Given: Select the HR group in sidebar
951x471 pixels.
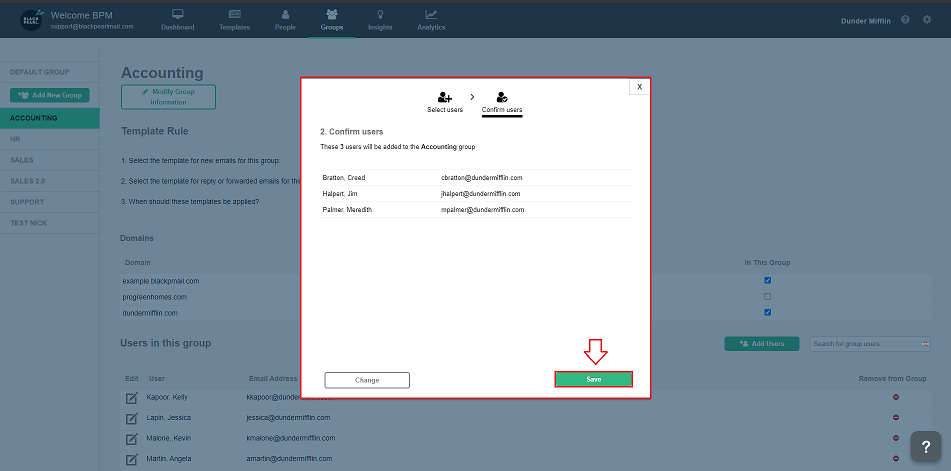Looking at the screenshot, I should click(50, 139).
